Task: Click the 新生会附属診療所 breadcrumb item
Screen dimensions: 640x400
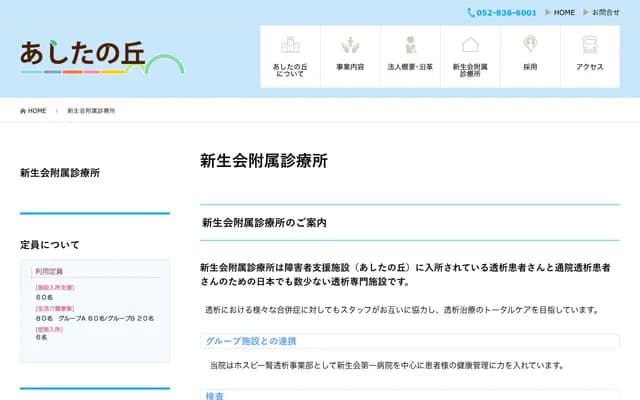Action: click(91, 110)
